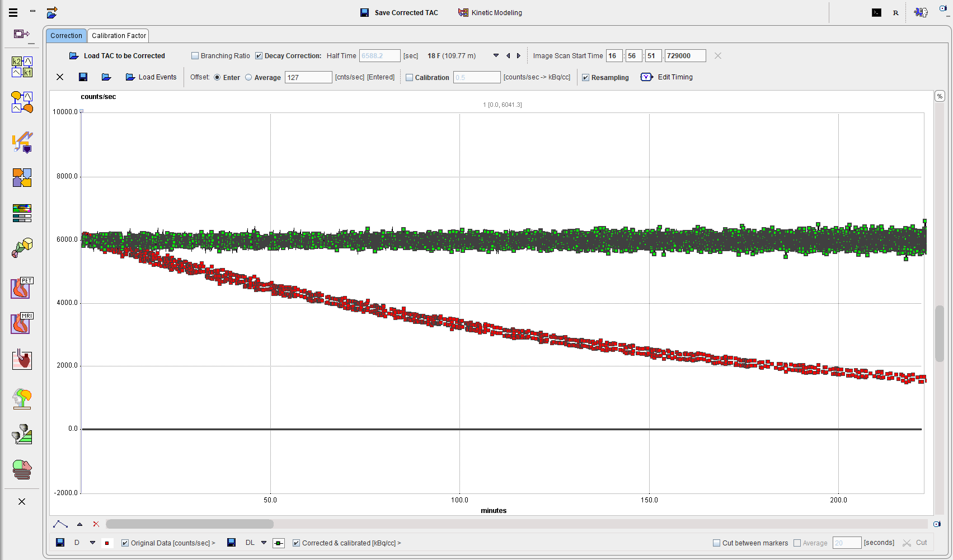This screenshot has width=953, height=560.
Task: Click the 729000 microseconds field
Action: point(685,56)
